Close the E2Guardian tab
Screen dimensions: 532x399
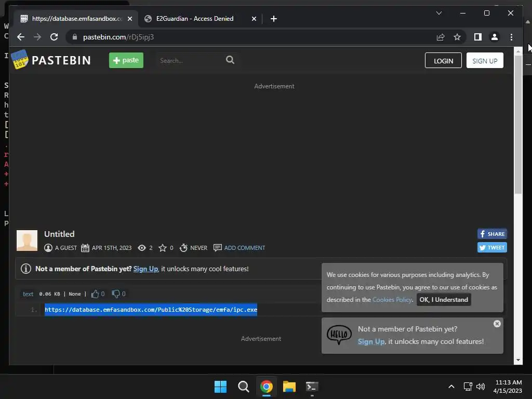point(254,19)
